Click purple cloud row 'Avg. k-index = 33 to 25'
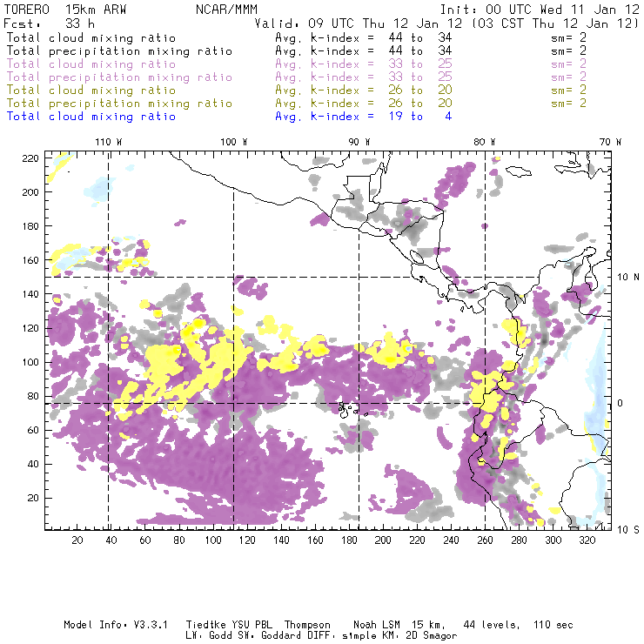Viewport: 644px width, 644px height. 364,64
